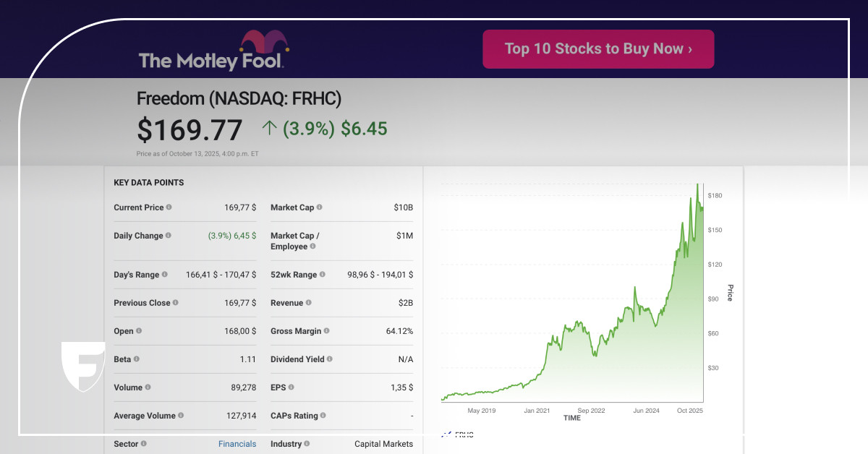Click the white shield Freedom logo
The image size is (868, 454).
pos(82,366)
